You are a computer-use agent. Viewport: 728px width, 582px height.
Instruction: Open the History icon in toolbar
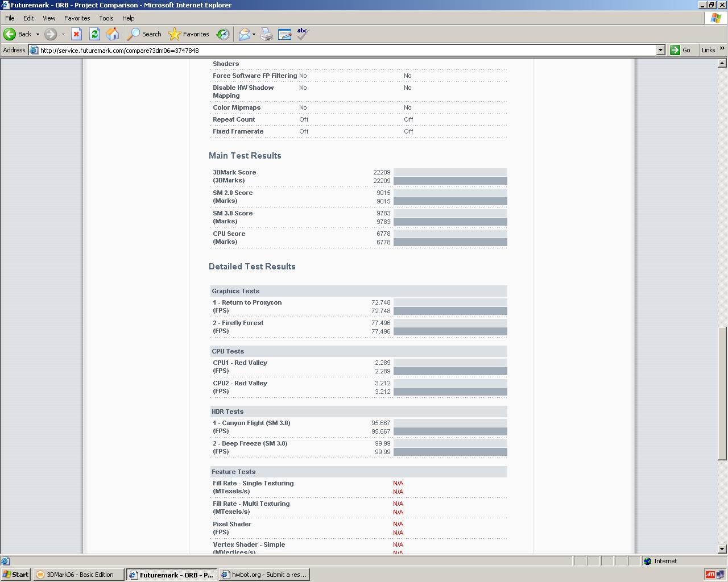click(223, 34)
